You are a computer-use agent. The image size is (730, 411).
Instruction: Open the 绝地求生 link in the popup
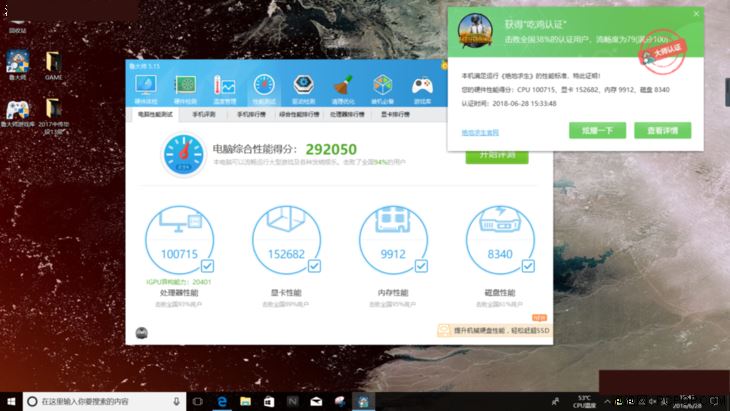point(480,133)
